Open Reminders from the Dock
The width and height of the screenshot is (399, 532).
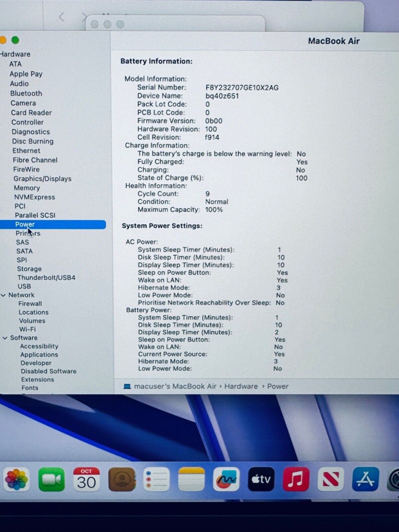pyautogui.click(x=156, y=479)
